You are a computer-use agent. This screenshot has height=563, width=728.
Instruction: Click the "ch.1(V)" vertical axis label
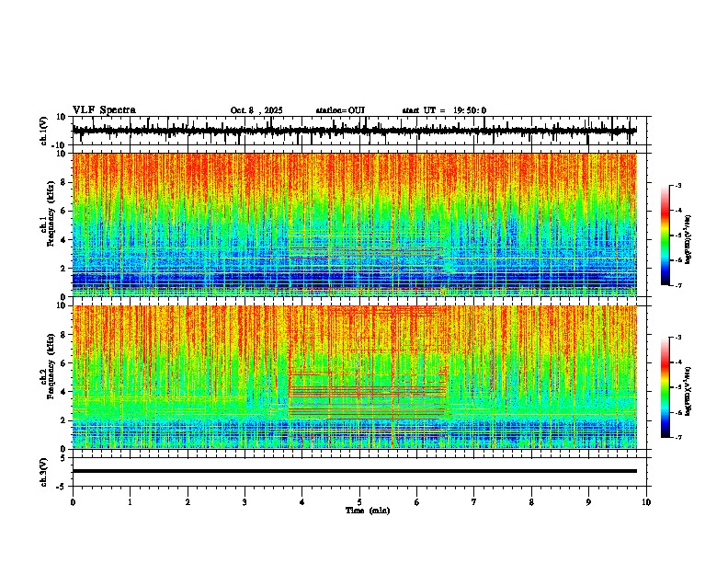(44, 131)
